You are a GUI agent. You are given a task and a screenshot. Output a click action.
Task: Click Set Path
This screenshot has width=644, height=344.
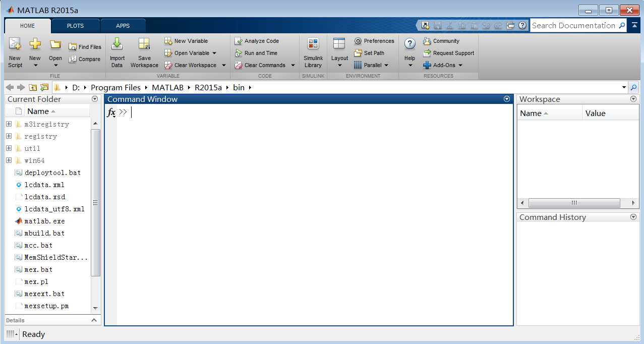369,53
